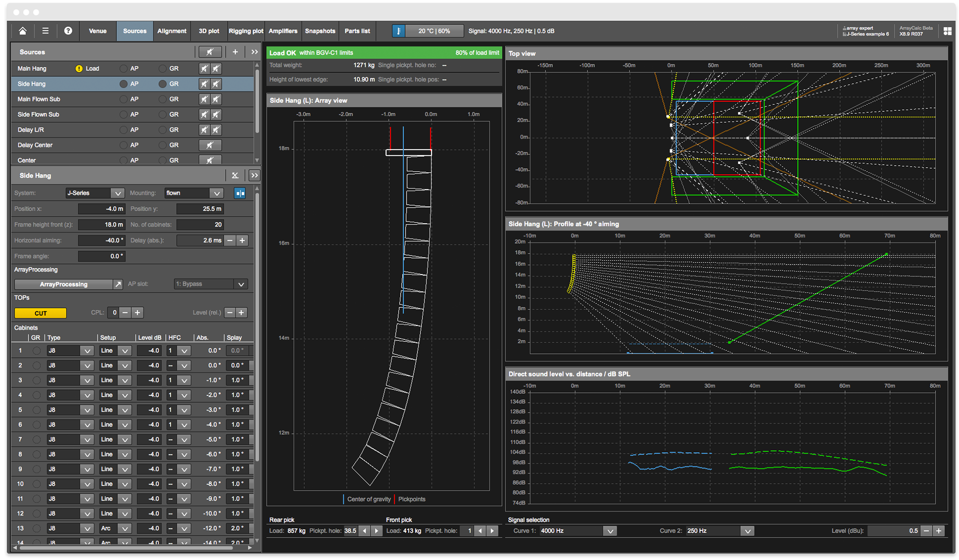959x560 pixels.
Task: Mute left speaker of Main Hang
Action: pyautogui.click(x=204, y=68)
